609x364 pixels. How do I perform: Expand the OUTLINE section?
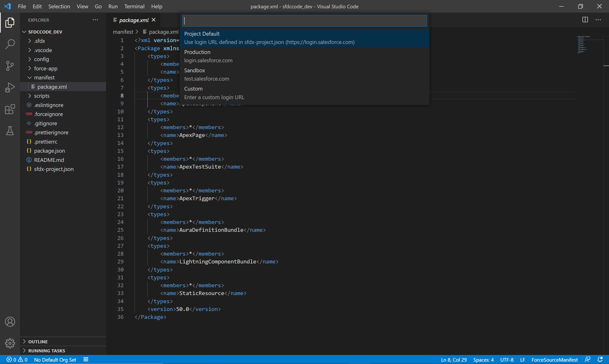(x=38, y=341)
